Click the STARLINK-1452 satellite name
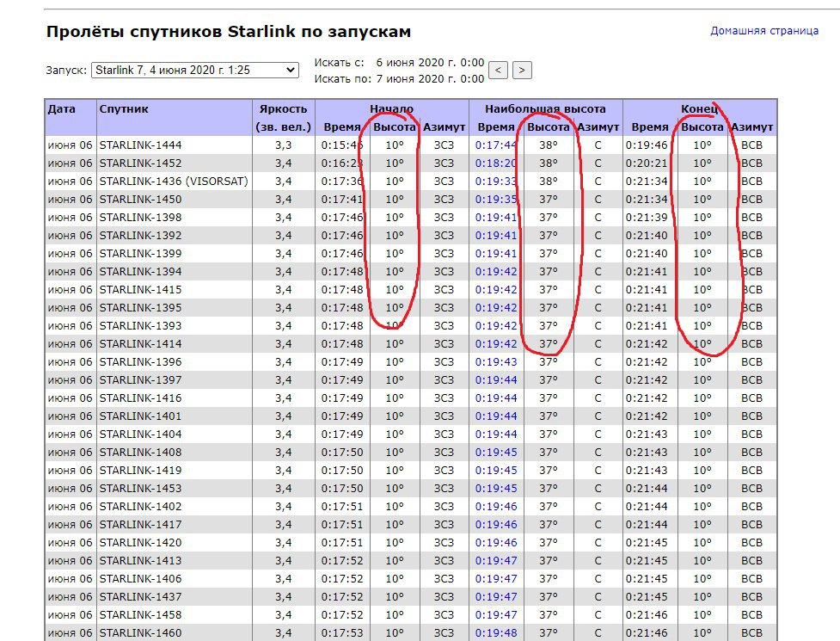 coord(140,163)
